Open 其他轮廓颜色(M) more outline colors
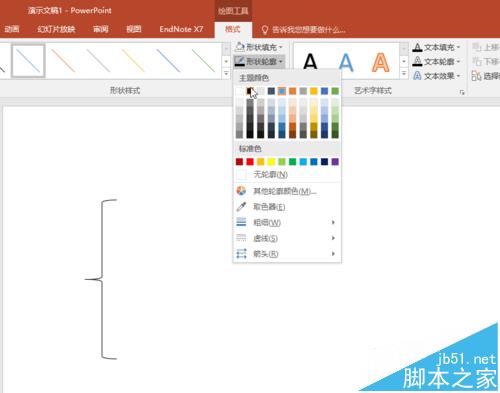This screenshot has height=393, width=500. (287, 191)
